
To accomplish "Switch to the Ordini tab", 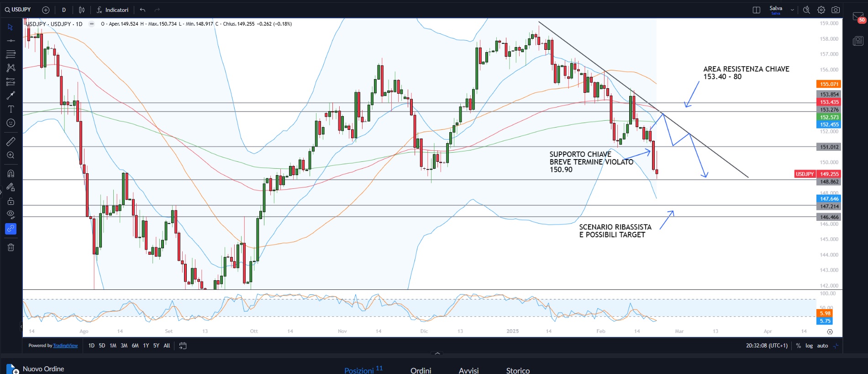I will click(421, 370).
